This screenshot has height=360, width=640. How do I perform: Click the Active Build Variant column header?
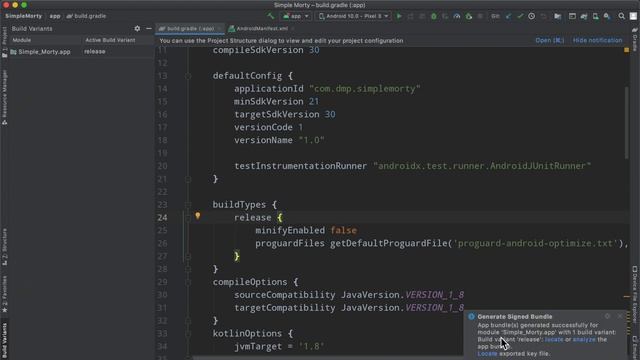tap(118, 40)
